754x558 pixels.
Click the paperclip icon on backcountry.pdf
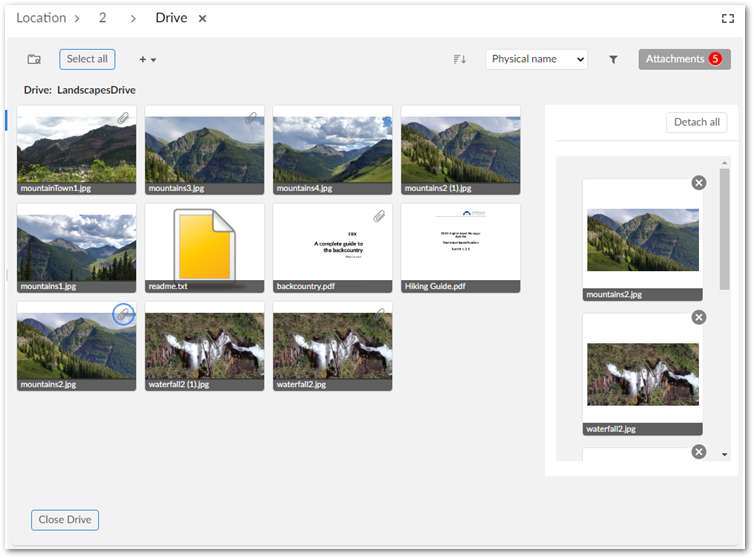379,216
